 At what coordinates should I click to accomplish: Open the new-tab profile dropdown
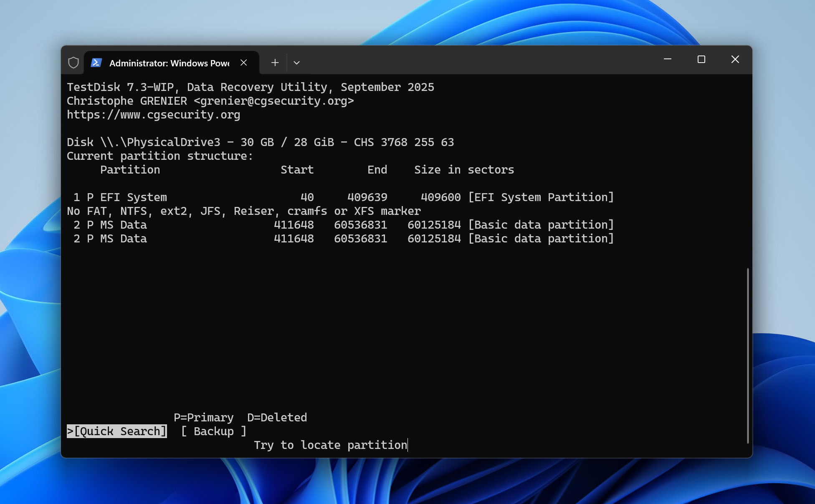(x=297, y=63)
